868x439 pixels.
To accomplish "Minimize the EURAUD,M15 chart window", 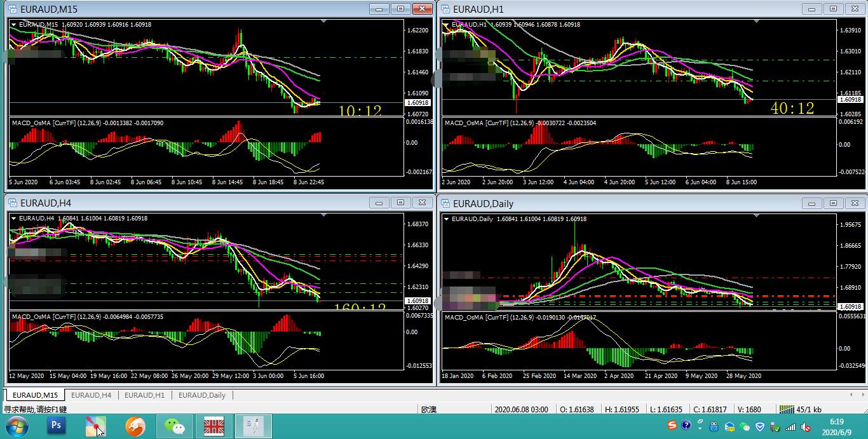I will 379,9.
